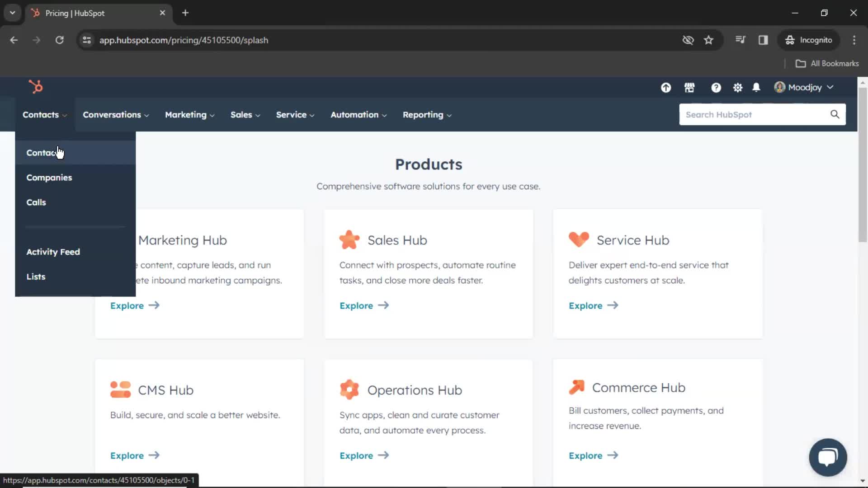Open the Moodjoy account dropdown chevron
The height and width of the screenshot is (488, 868).
point(830,87)
